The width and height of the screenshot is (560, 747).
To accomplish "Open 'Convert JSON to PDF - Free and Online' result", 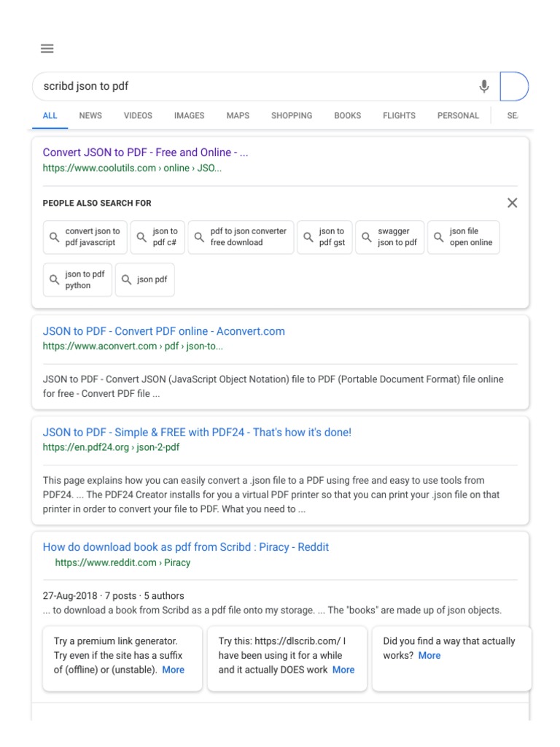I will pos(145,152).
